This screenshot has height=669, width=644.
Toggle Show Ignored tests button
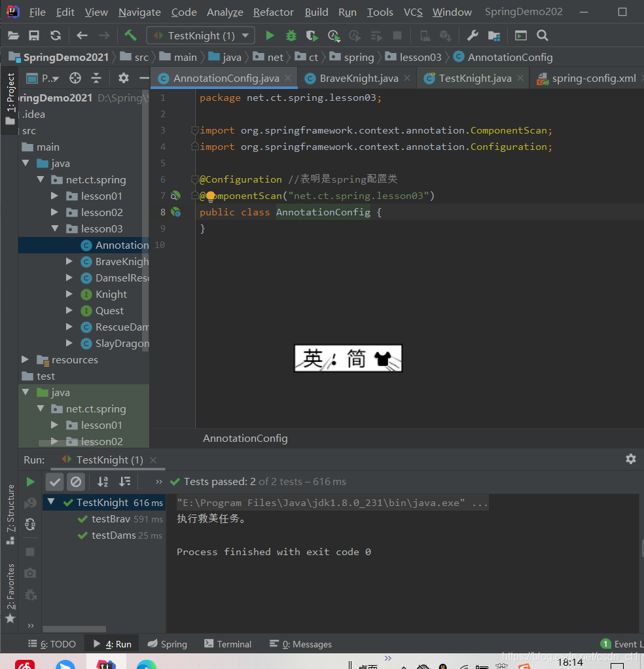coord(76,482)
